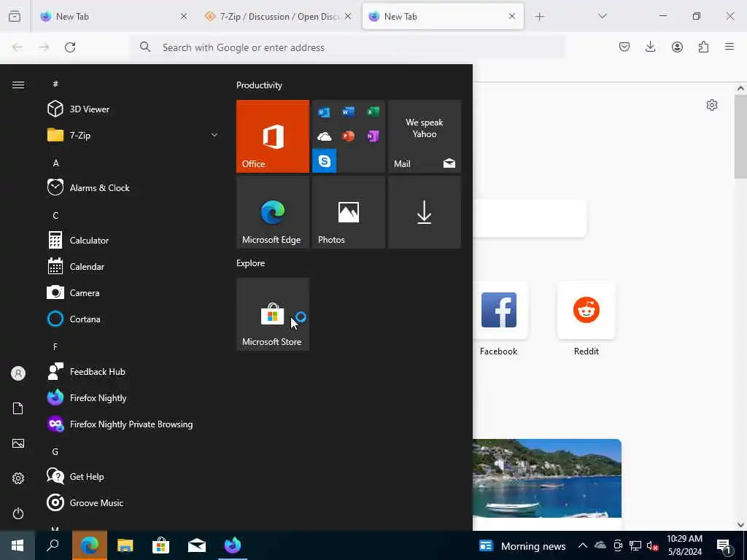Open the Microsoft Edge tile
Viewport: 747px width, 560px height.
pyautogui.click(x=273, y=212)
